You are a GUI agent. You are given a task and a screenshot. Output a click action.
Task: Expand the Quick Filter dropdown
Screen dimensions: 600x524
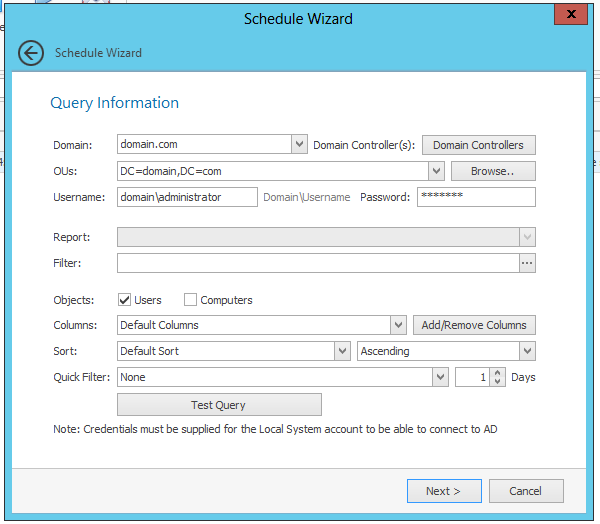click(440, 377)
